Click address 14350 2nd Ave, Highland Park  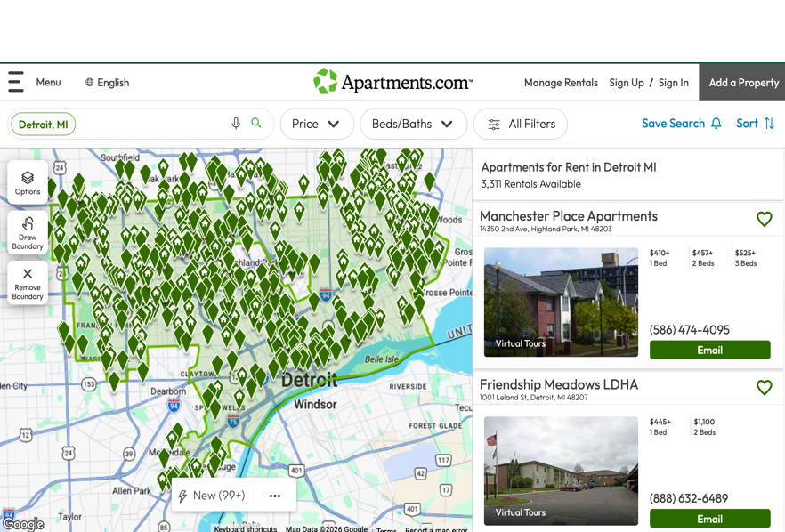click(546, 229)
